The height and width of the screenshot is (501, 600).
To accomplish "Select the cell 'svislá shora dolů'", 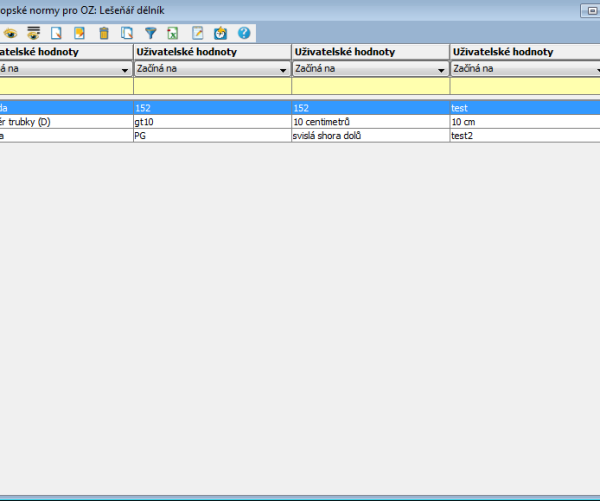I will pyautogui.click(x=370, y=135).
